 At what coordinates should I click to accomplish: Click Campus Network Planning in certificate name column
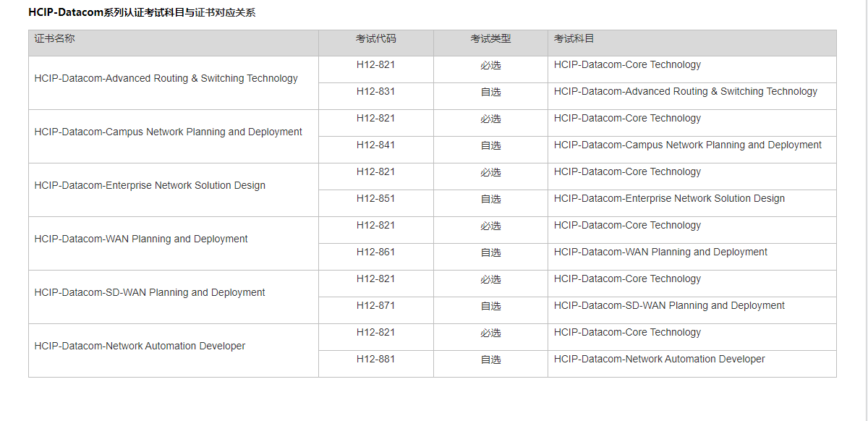pyautogui.click(x=168, y=132)
